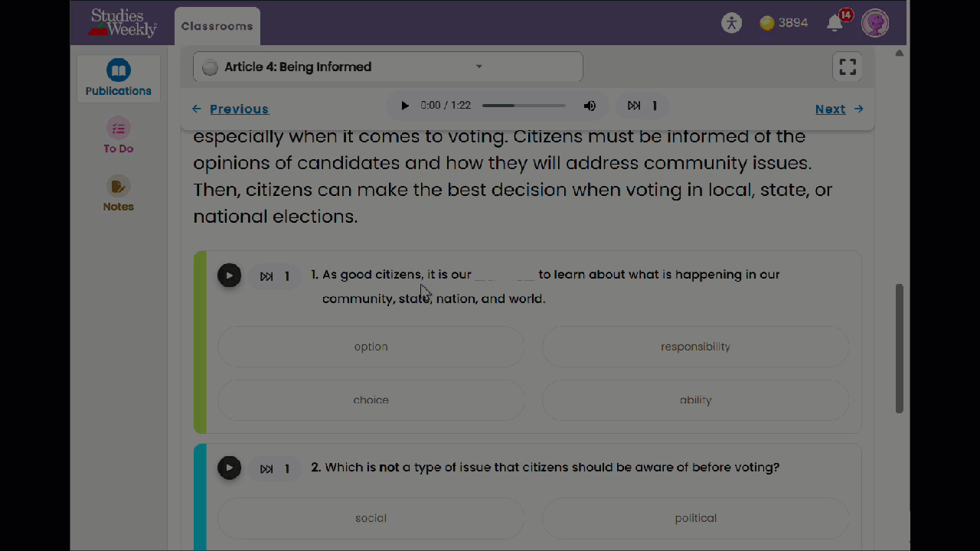Change article audio playback speed
The height and width of the screenshot is (551, 980).
click(x=642, y=106)
